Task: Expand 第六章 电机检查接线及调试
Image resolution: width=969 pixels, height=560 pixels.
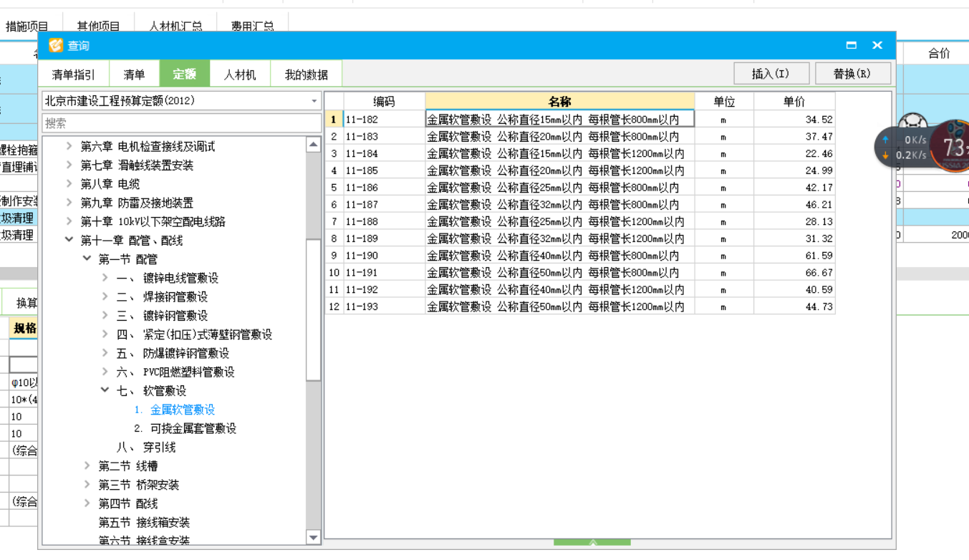Action: coord(69,146)
